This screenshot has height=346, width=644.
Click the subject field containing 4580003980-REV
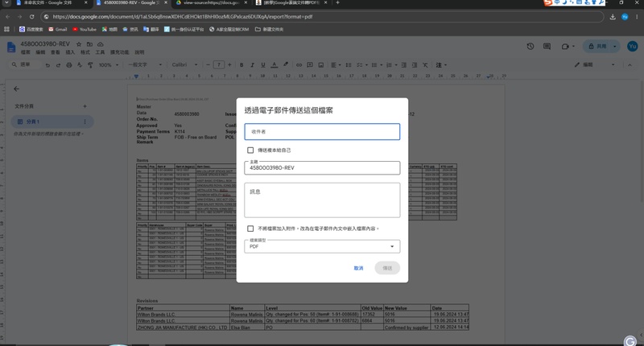click(322, 167)
